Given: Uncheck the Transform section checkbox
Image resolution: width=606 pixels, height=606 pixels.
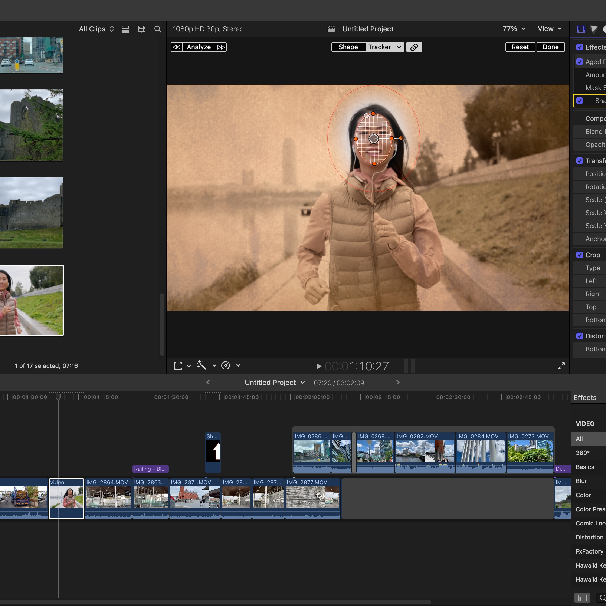Looking at the screenshot, I should 579,160.
